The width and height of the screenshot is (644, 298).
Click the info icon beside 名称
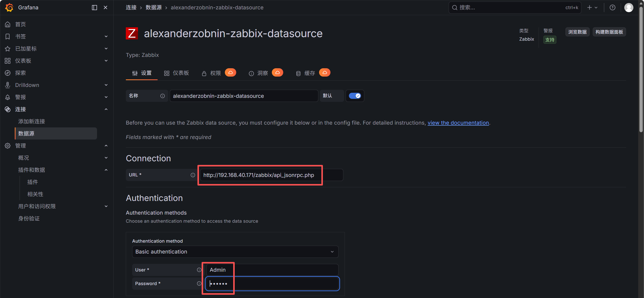tap(162, 96)
